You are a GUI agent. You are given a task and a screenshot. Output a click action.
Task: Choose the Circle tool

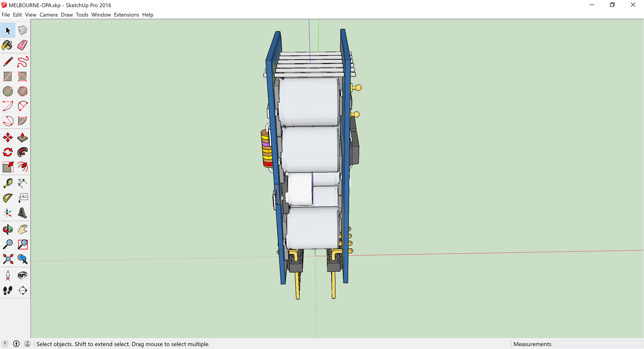tap(8, 91)
